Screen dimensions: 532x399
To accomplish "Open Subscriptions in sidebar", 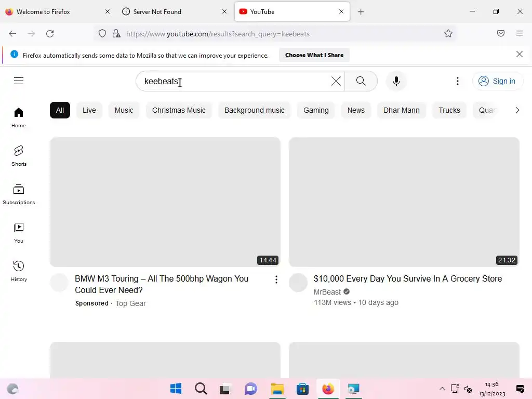I will [19, 194].
